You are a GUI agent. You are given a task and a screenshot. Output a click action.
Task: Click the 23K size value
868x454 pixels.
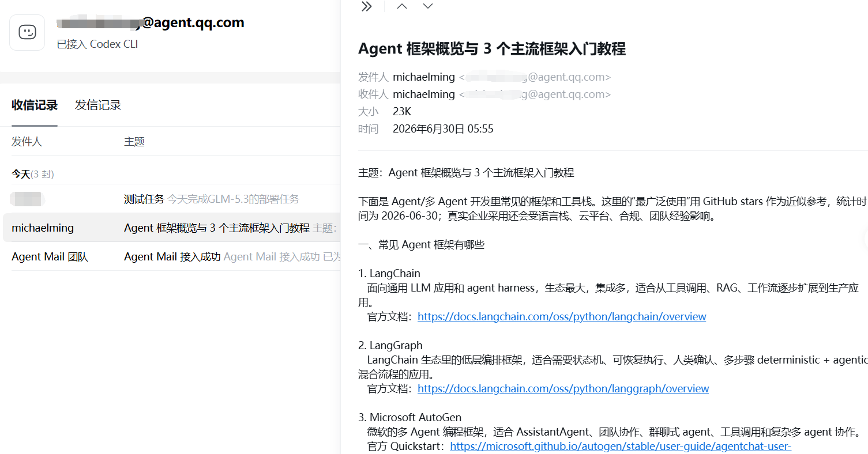(402, 112)
